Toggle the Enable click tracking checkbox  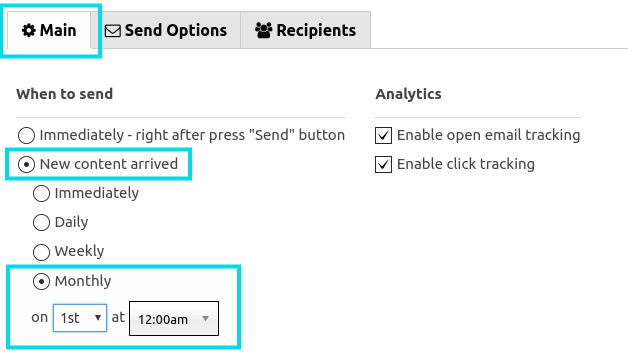coord(383,164)
